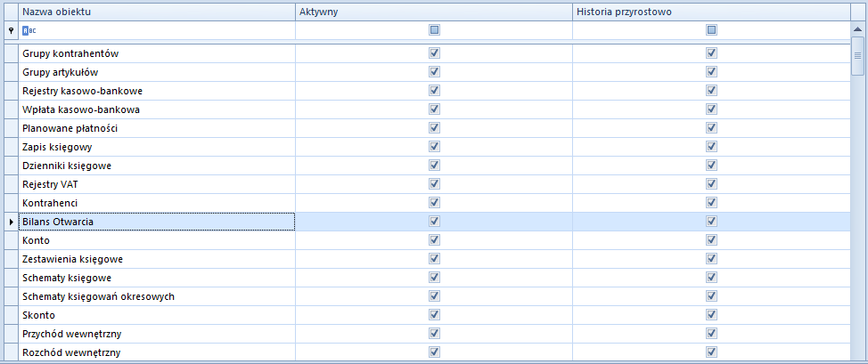Uncheck Historia przyrostowo for Rejestry VAT
868x364 pixels.
[711, 183]
